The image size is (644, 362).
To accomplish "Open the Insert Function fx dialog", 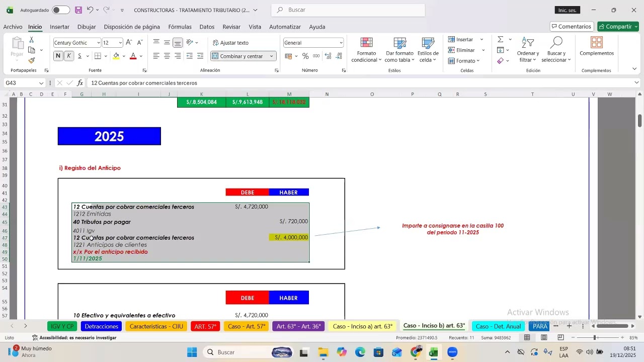I will 80,83.
